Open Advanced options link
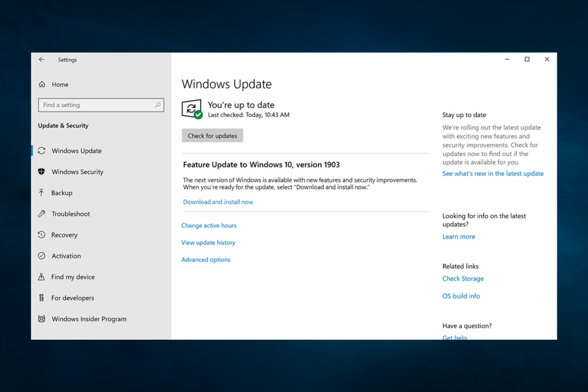This screenshot has width=588, height=392. 206,260
